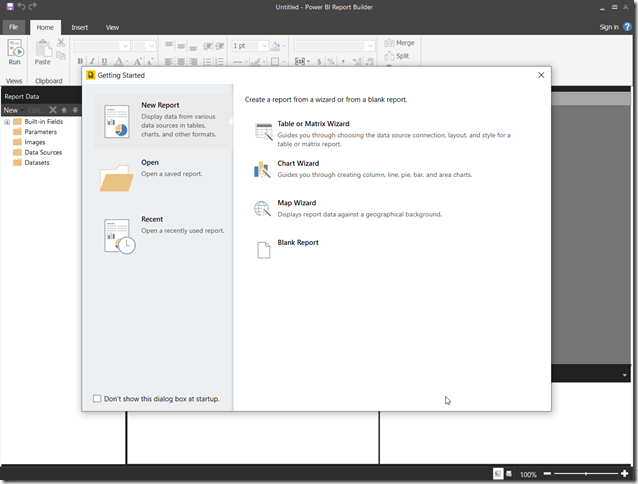Image resolution: width=638 pixels, height=484 pixels.
Task: Click the percent format icon
Action: (x=331, y=61)
